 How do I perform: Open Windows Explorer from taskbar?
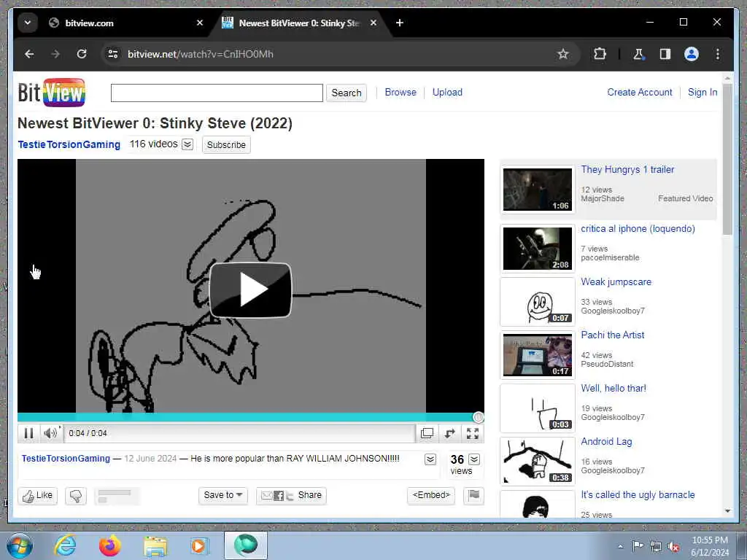point(155,545)
